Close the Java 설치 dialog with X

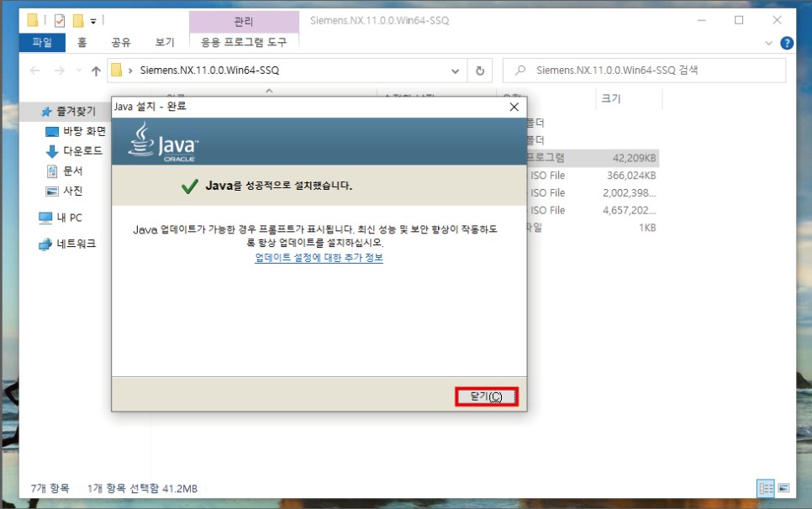pyautogui.click(x=514, y=107)
